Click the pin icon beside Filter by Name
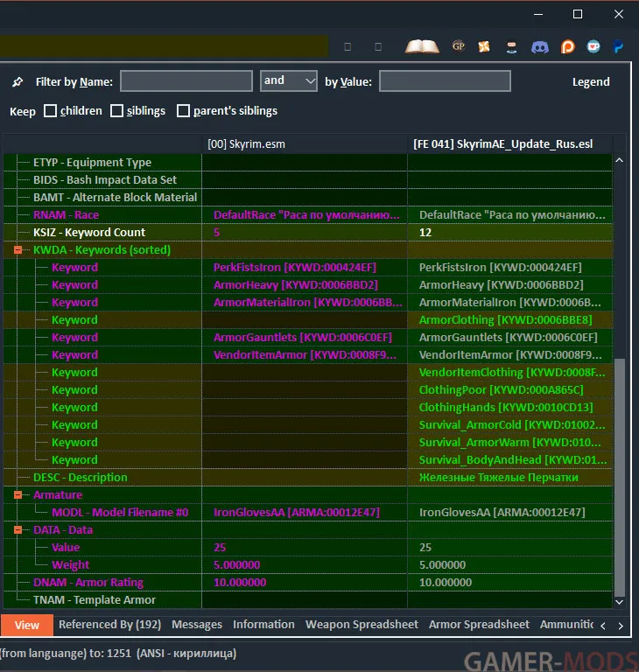The width and height of the screenshot is (639, 672). pos(18,82)
